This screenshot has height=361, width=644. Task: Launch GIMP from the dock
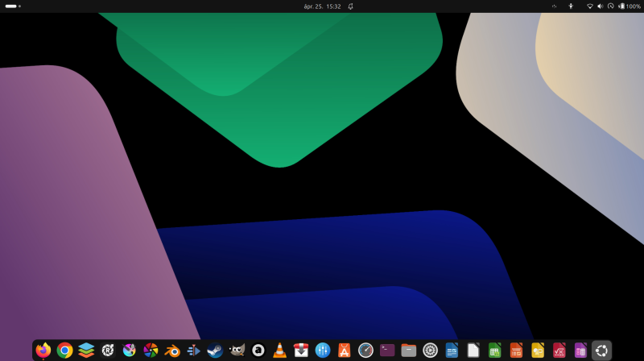237,350
